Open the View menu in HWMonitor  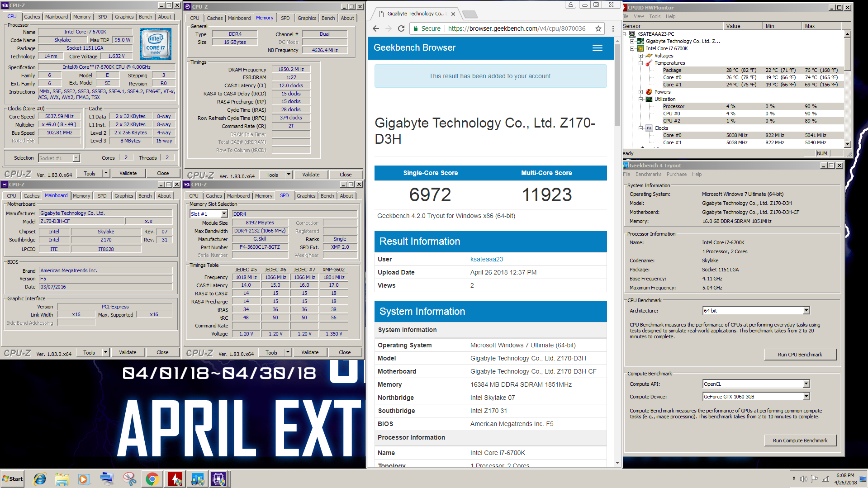point(639,16)
